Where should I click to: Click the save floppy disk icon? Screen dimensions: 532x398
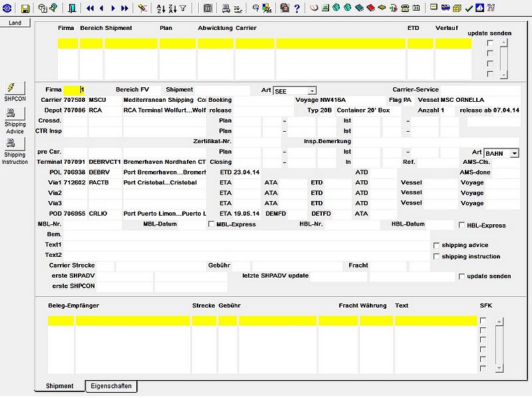tap(25, 8)
